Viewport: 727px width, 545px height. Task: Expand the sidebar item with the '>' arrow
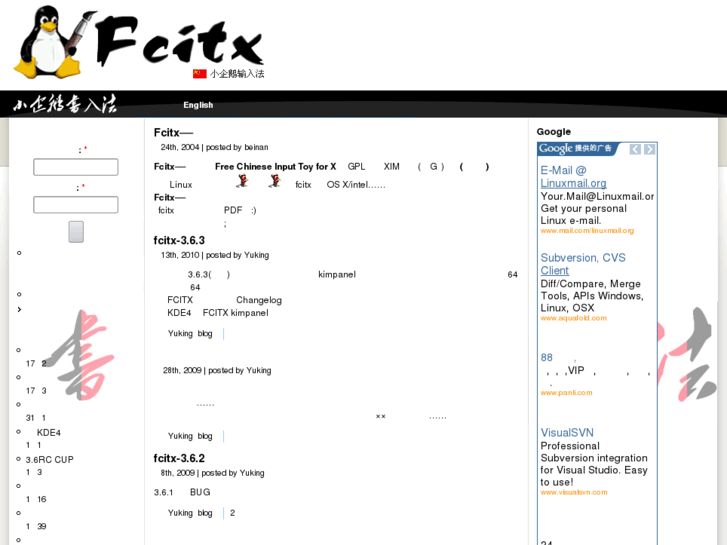click(x=19, y=309)
